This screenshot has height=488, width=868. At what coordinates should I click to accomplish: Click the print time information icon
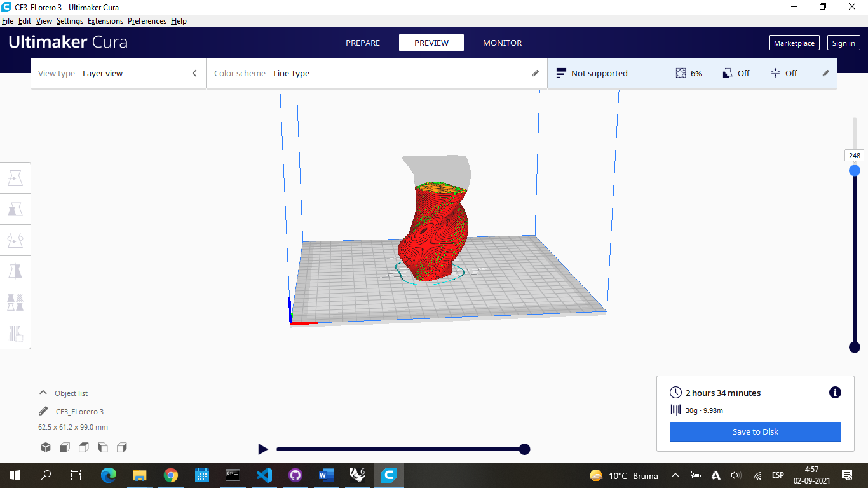(834, 392)
